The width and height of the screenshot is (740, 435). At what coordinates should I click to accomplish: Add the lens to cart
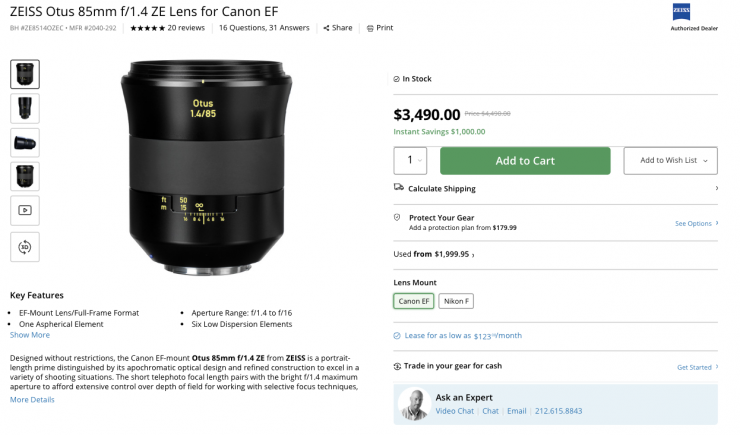pyautogui.click(x=525, y=160)
